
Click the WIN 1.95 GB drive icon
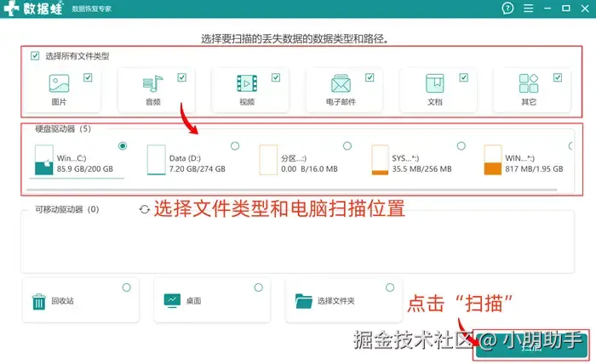pos(493,160)
